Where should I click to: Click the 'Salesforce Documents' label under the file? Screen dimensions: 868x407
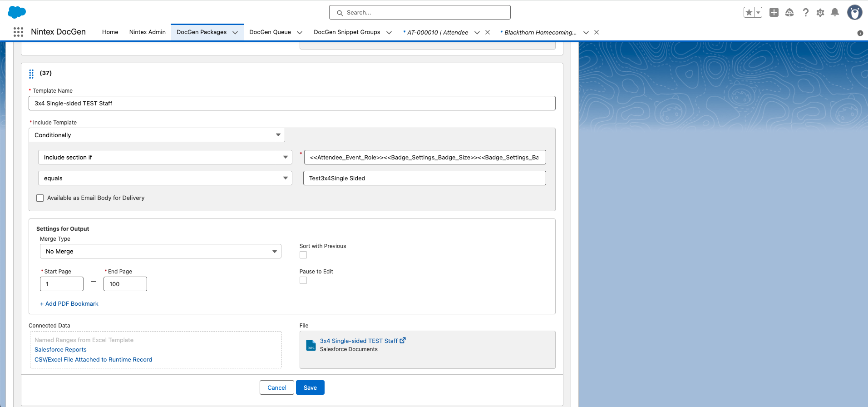[x=349, y=349]
